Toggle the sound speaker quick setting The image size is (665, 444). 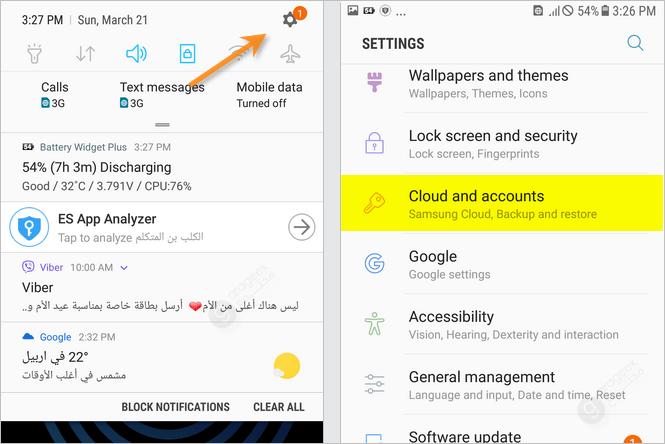click(x=136, y=54)
